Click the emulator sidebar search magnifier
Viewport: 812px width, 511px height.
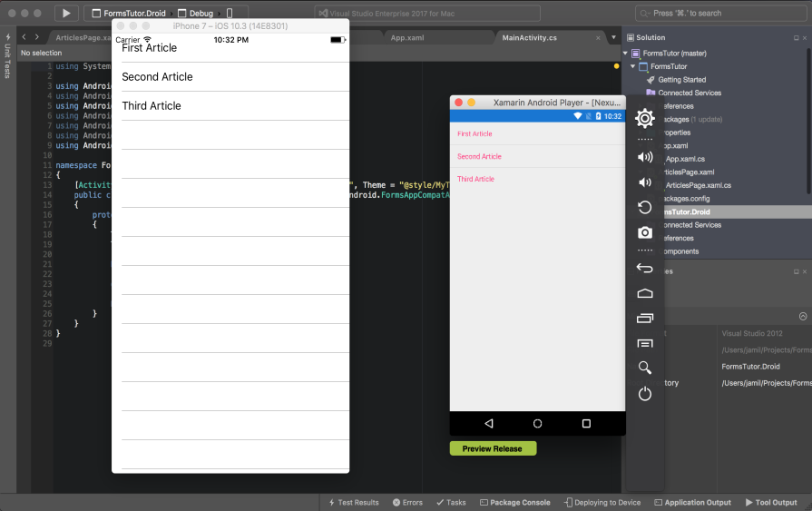point(645,368)
